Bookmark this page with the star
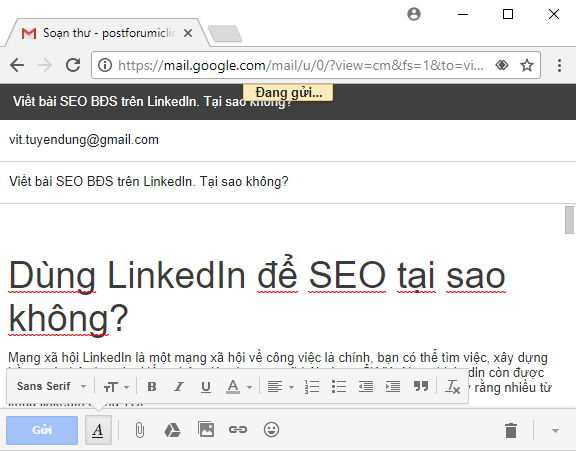Screen dimensions: 576x451 click(527, 65)
